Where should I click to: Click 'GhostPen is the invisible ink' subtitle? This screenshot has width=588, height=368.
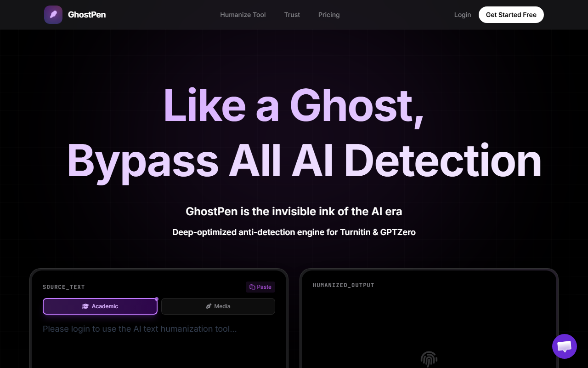click(294, 212)
